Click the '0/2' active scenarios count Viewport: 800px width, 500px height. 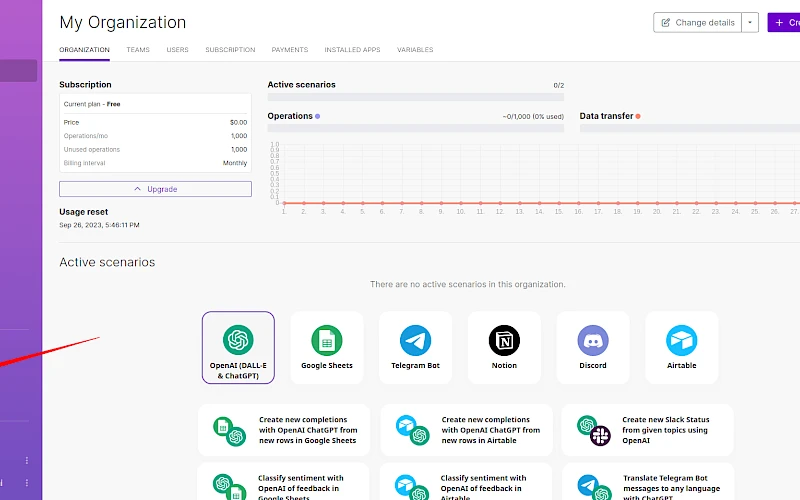pos(559,85)
